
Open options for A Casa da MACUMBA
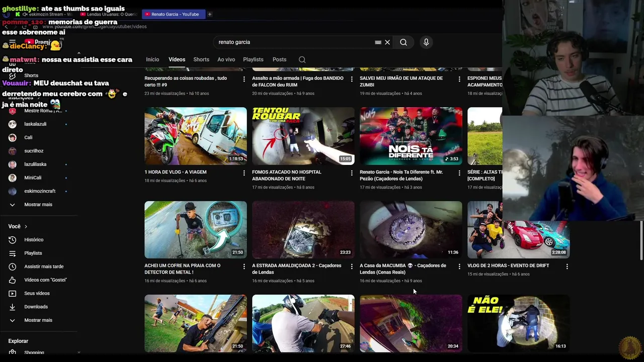459,266
